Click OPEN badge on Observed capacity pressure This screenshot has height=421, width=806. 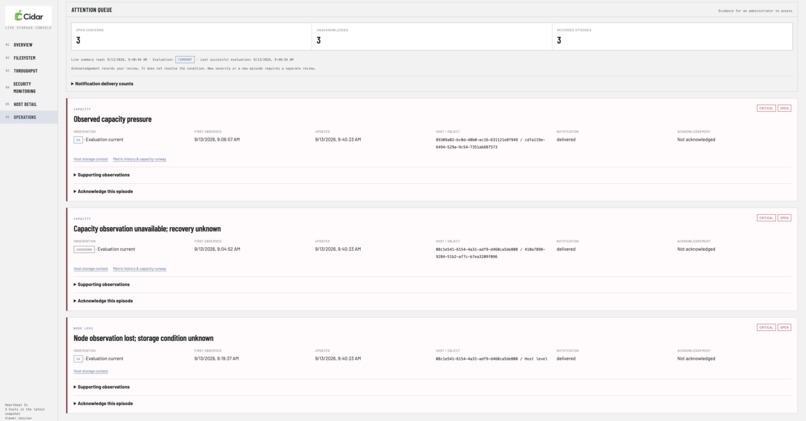[784, 108]
